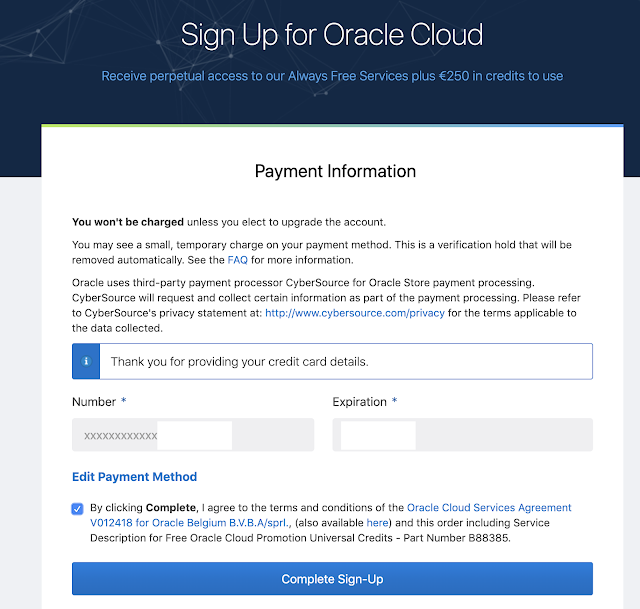This screenshot has height=609, width=640.
Task: Click the 'Sign Up for Oracle Cloud' title
Action: pos(331,35)
